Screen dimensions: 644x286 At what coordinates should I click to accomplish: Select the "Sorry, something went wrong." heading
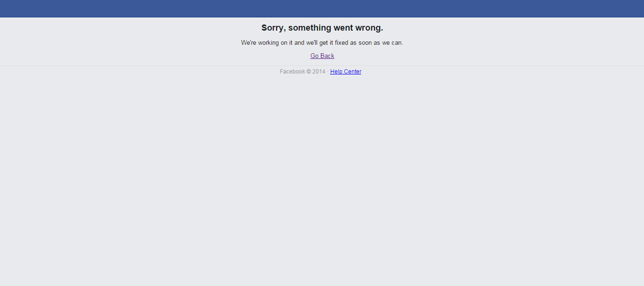point(322,28)
